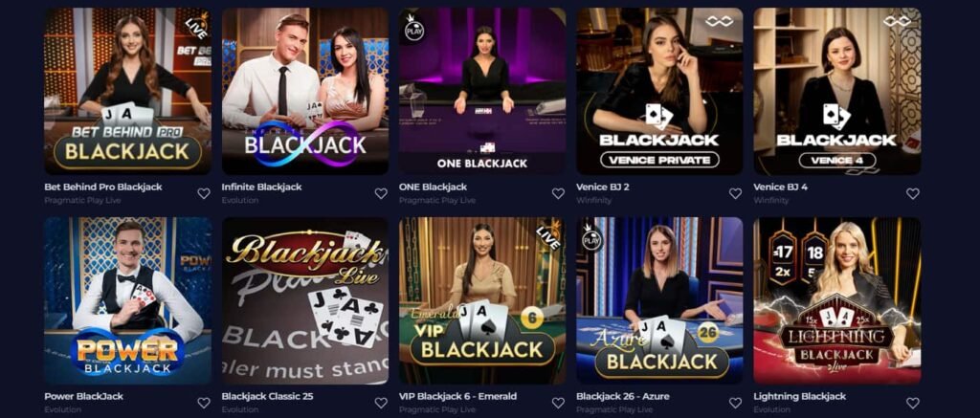Launch Infinite Blackjack game tile
Screen dimensions: 980x418
pyautogui.click(x=305, y=91)
